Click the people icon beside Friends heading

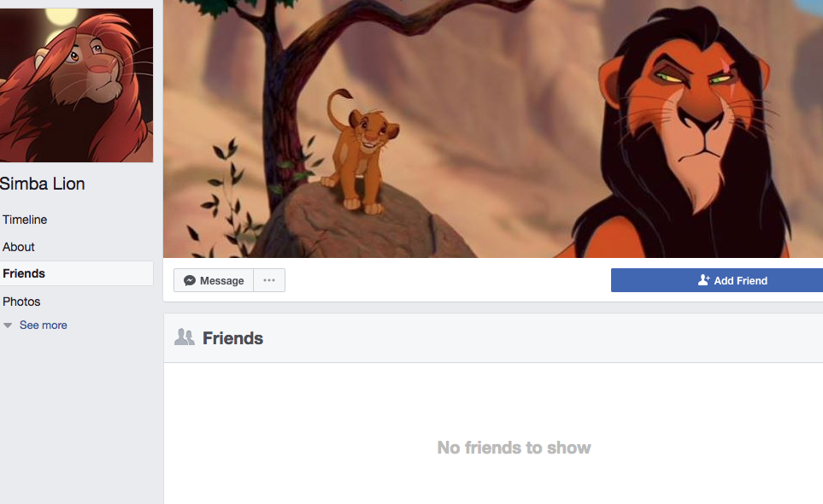tap(185, 337)
